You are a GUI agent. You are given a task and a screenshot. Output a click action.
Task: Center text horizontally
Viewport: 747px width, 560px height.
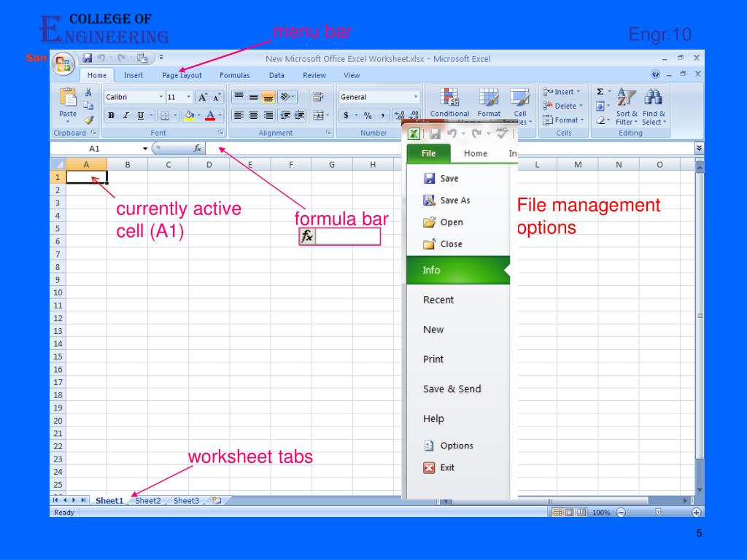point(253,115)
